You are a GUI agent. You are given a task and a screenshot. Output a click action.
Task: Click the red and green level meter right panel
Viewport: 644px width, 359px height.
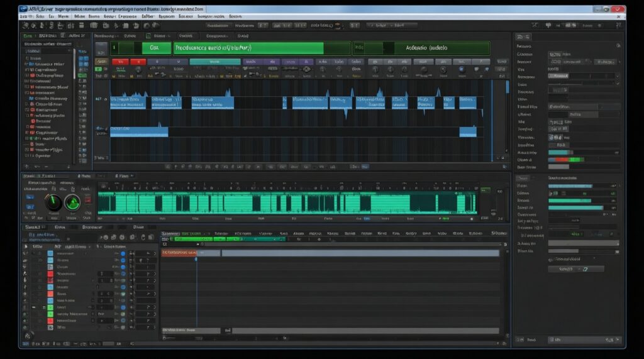[566, 160]
